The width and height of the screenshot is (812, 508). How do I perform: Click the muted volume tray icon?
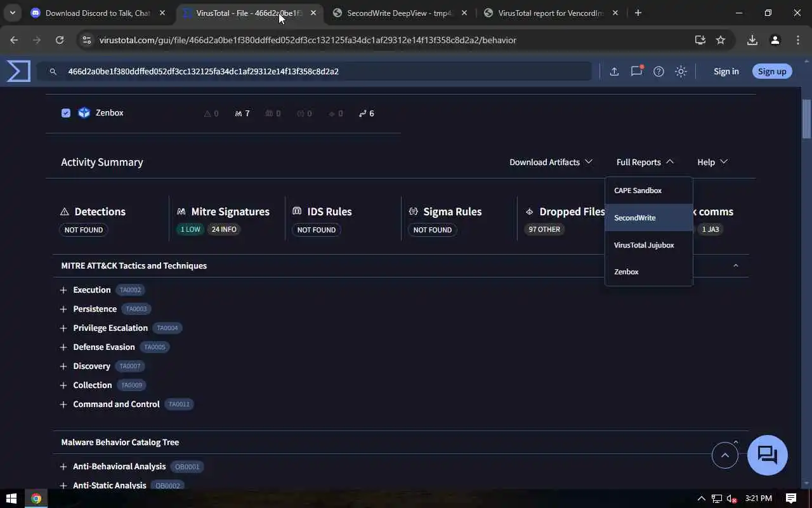point(731,498)
